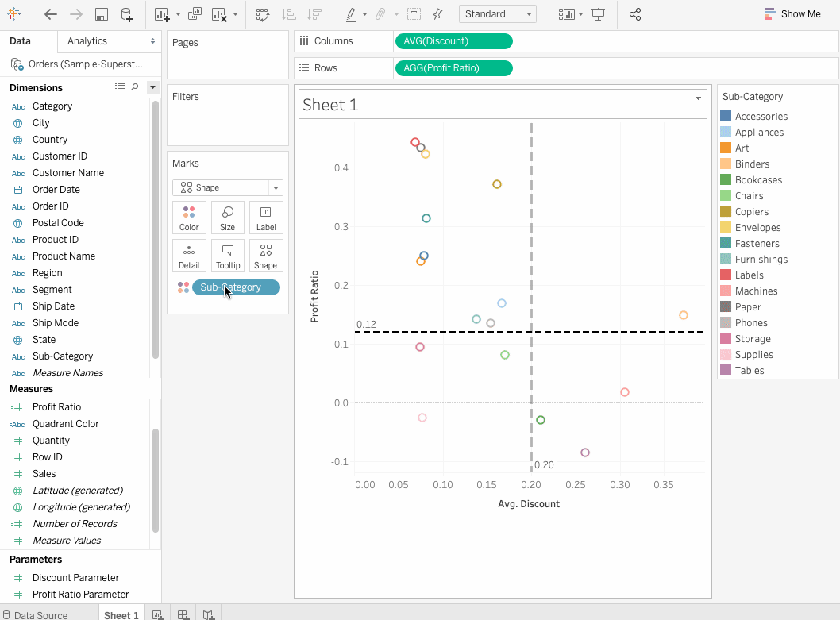Select the Profit Ratio Parameter

tap(80, 595)
